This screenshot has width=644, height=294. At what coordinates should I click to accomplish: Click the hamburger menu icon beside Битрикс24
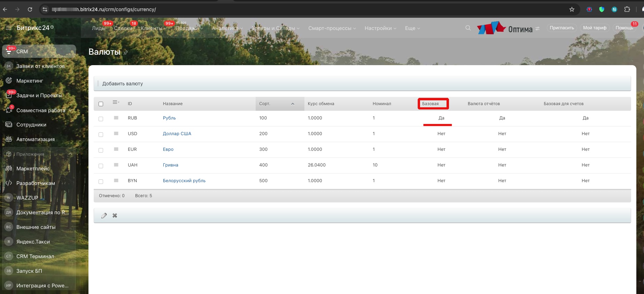[x=9, y=28]
